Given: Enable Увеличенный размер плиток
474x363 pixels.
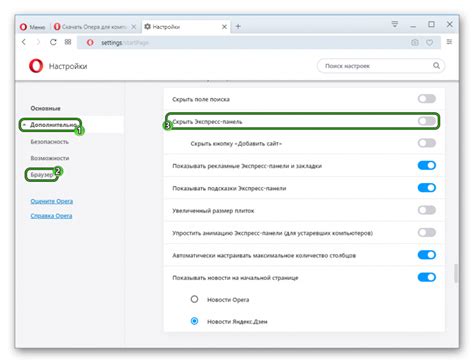Looking at the screenshot, I should [427, 210].
